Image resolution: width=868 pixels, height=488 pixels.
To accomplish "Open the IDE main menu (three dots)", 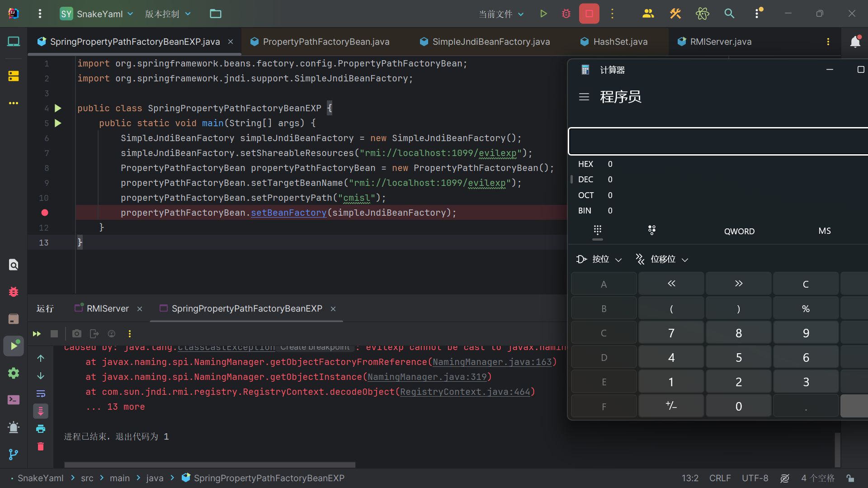I will tap(40, 14).
